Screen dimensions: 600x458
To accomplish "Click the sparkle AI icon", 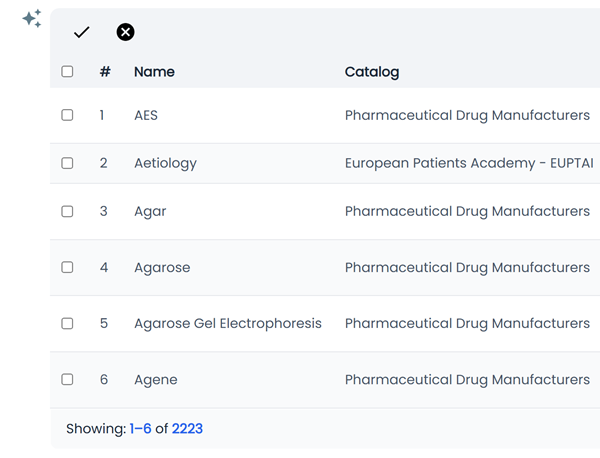I will pos(32,19).
